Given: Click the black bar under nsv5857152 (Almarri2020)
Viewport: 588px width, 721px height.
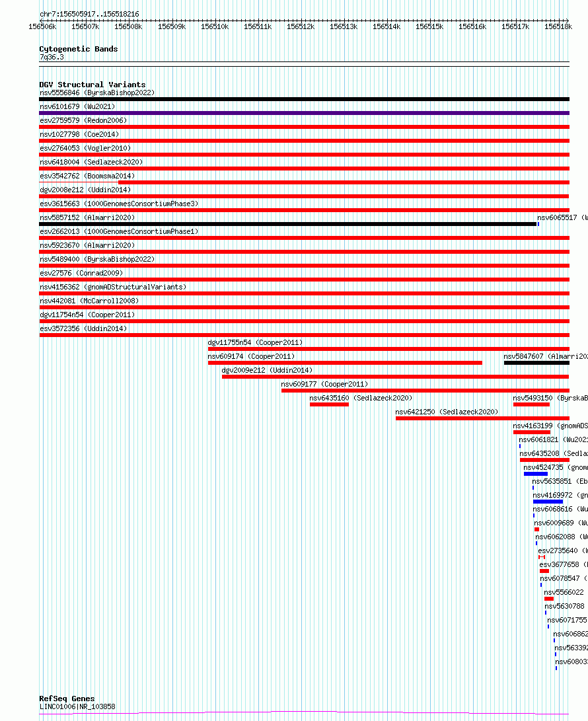Looking at the screenshot, I should [x=288, y=224].
